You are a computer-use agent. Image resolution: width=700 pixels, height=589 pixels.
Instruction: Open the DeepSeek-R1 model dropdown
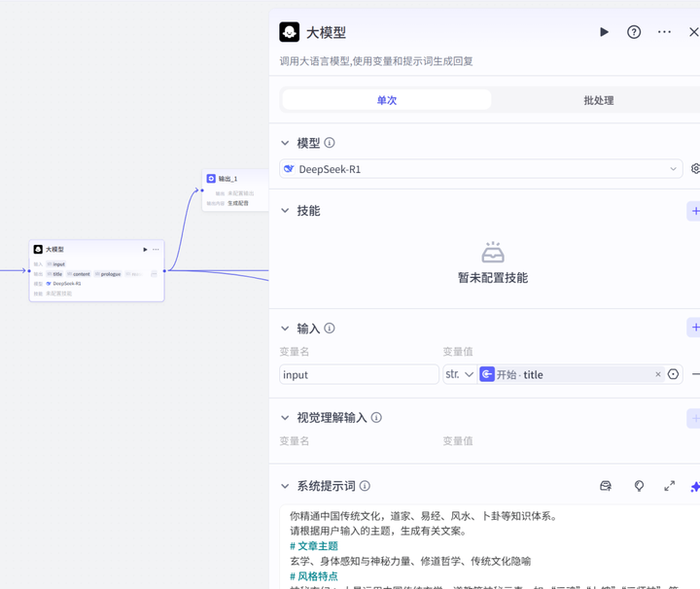click(x=481, y=169)
